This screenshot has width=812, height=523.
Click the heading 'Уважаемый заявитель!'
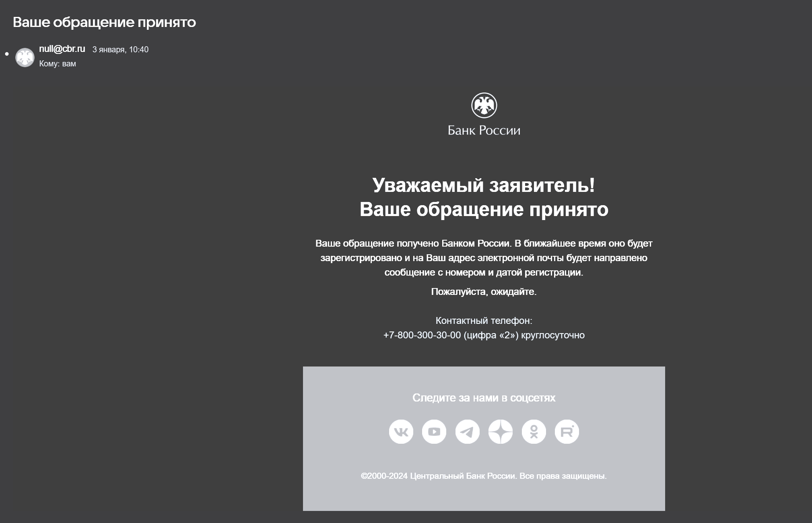(x=484, y=185)
